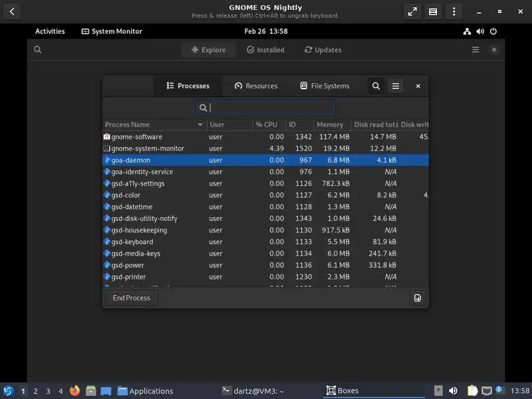Open System Monitor hamburger menu
This screenshot has height=399, width=532.
395,86
